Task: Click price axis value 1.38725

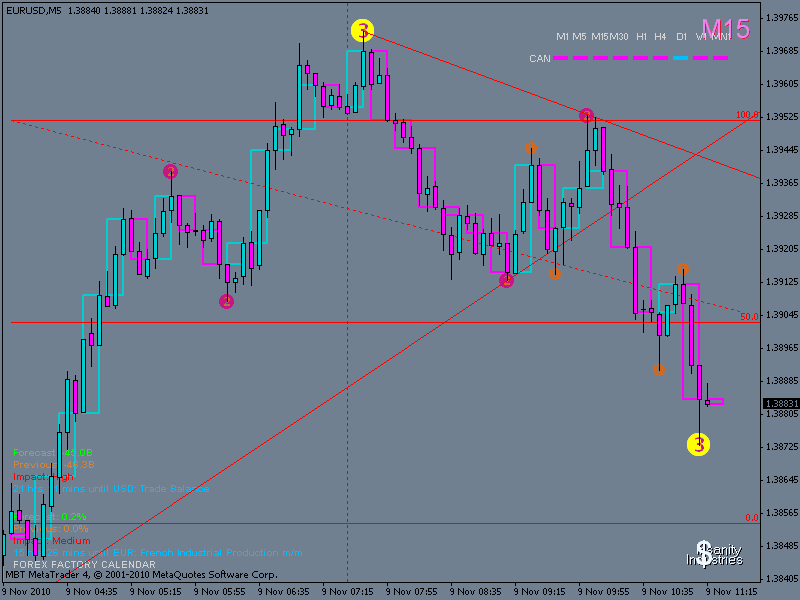Action: (782, 447)
